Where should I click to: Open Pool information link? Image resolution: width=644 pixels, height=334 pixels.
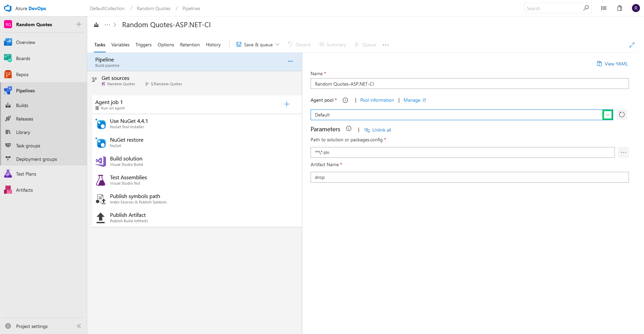click(377, 100)
